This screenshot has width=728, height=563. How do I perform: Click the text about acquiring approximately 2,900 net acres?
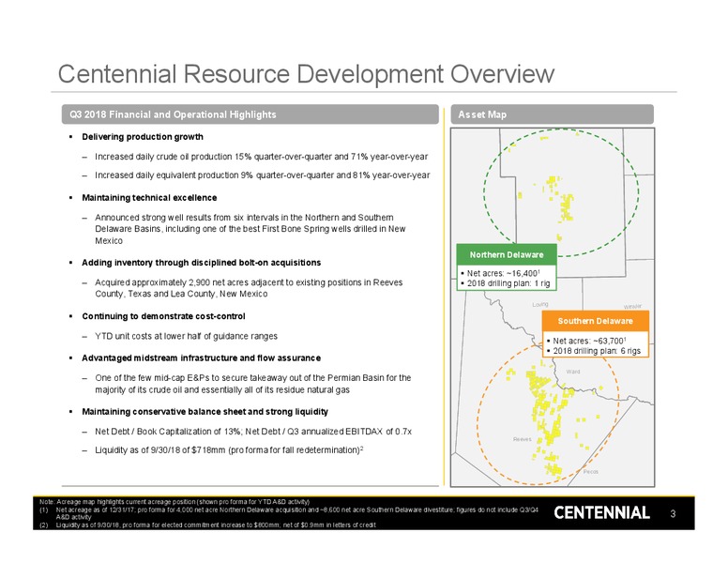click(249, 288)
